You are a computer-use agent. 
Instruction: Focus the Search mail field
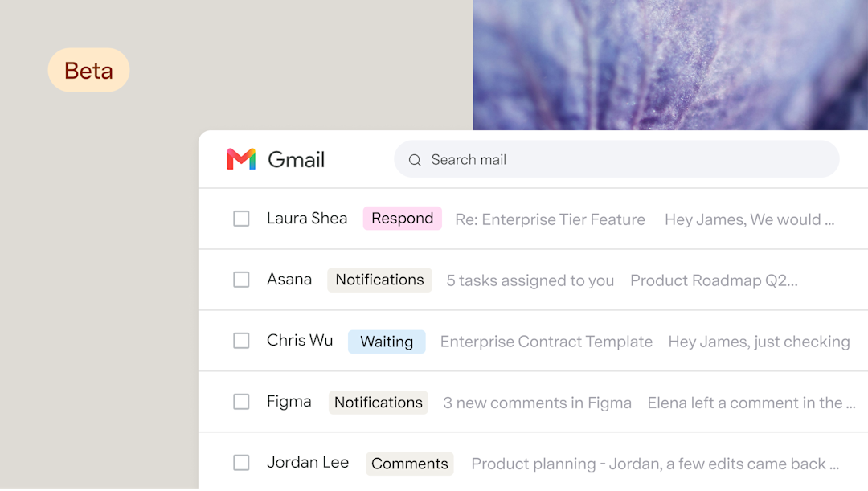(x=616, y=159)
